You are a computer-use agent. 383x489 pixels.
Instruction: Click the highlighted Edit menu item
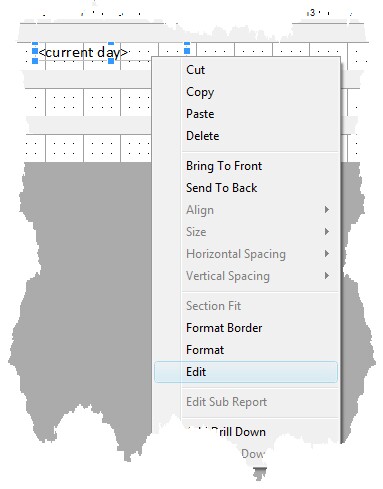pyautogui.click(x=246, y=372)
